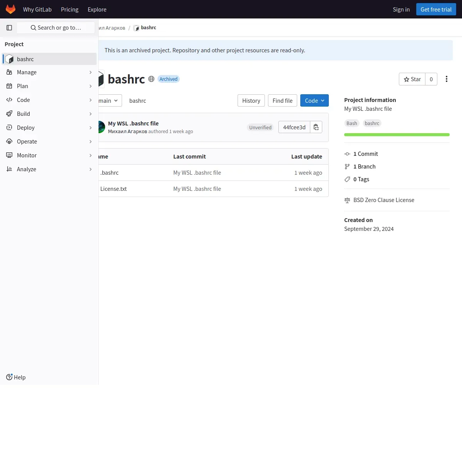Viewport: 462px width, 476px height.
Task: Open the Manage sidebar label
Action: (27, 72)
